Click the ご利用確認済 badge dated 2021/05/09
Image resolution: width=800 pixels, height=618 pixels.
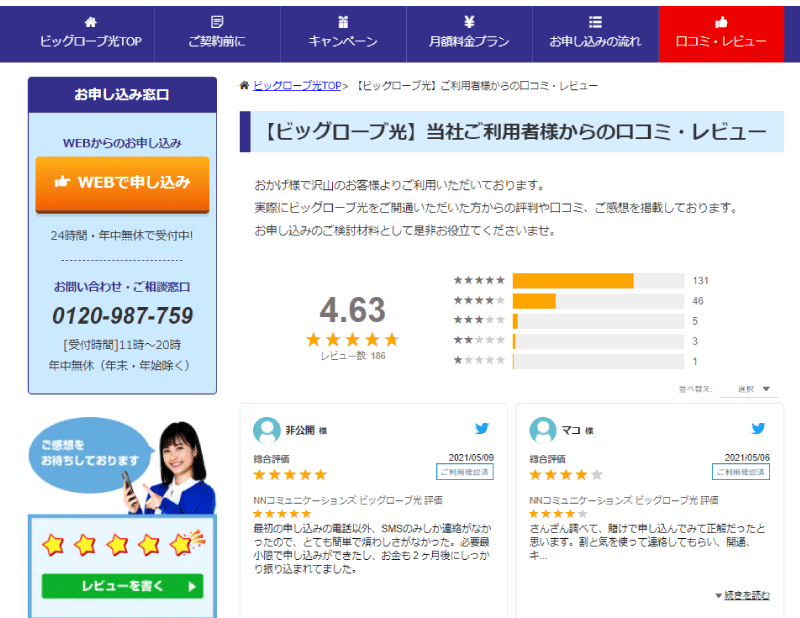(465, 472)
